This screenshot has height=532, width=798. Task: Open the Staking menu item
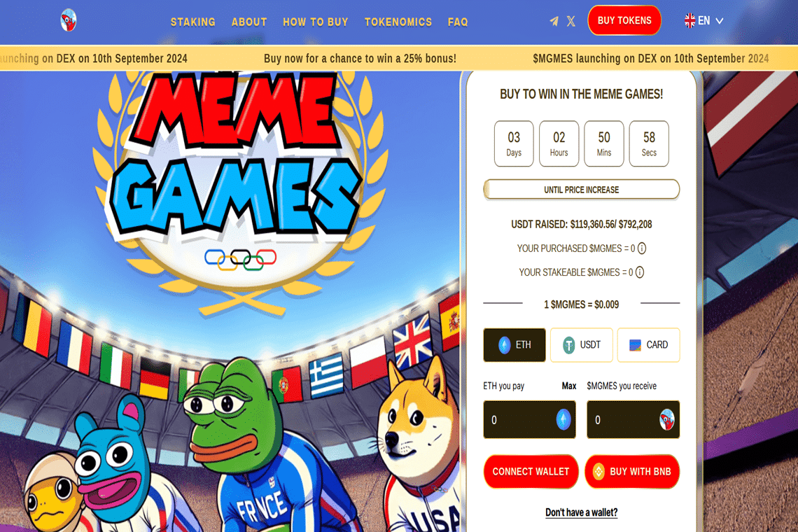(193, 22)
